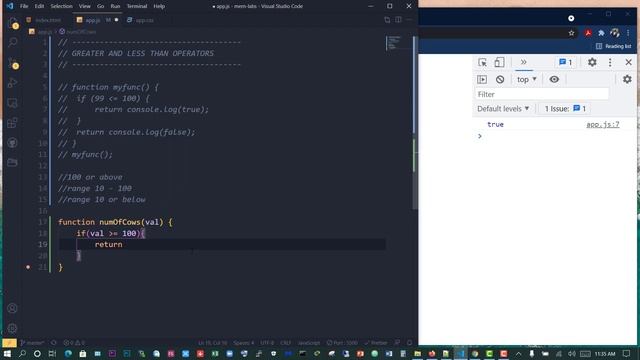Screen dimensions: 640x360
Task: Close the DevTools panel
Action: click(x=628, y=62)
